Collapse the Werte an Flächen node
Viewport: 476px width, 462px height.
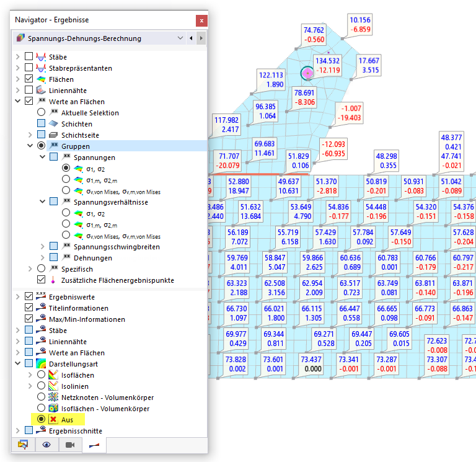(x=17, y=101)
